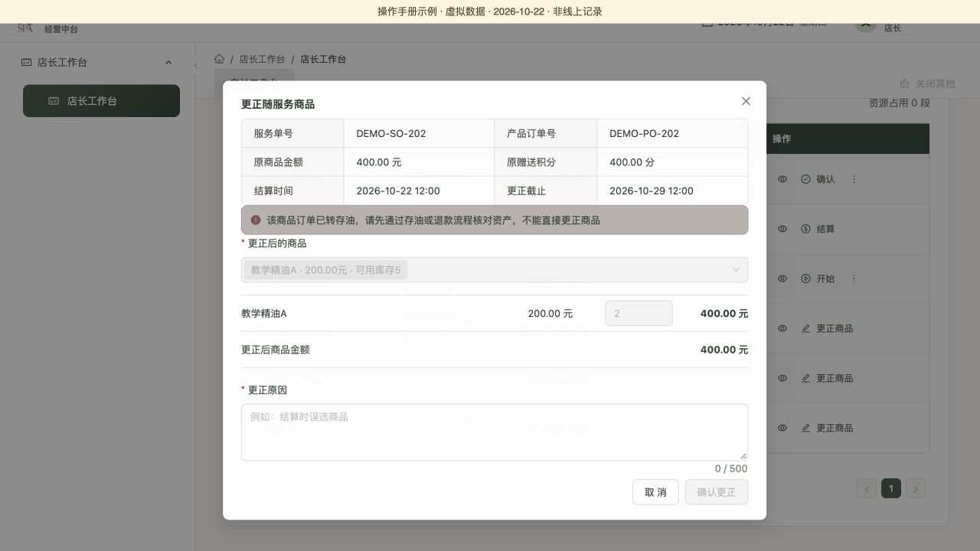980x551 pixels.
Task: Select page 1 in pagination
Action: [890, 488]
